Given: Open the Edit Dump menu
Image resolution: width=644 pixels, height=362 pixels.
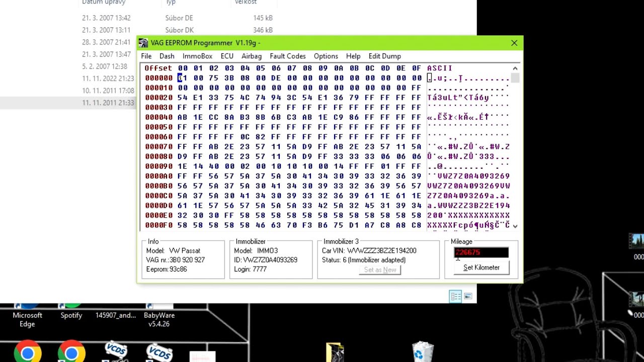Looking at the screenshot, I should [384, 56].
